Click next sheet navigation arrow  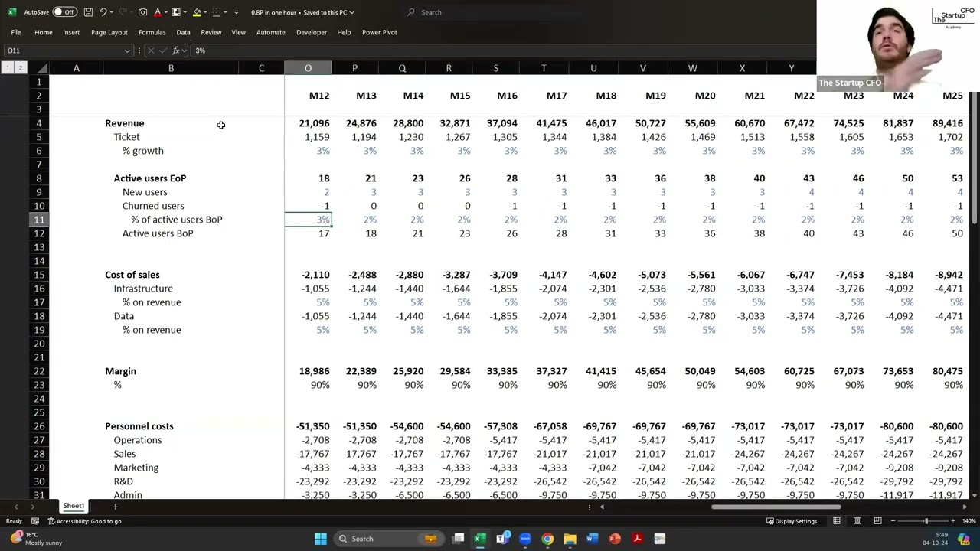point(32,507)
